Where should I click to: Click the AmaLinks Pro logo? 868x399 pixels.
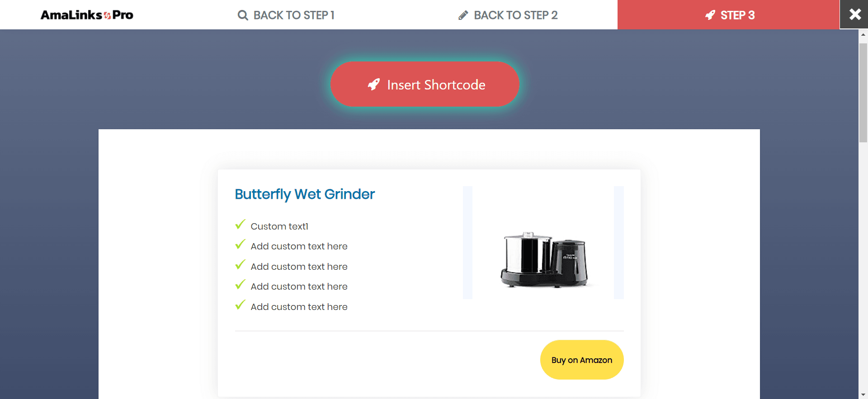point(87,14)
